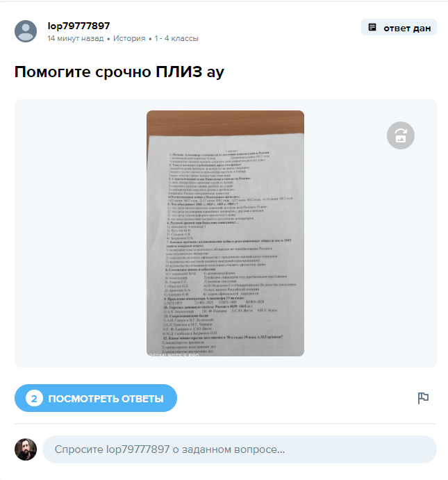Open the История subject link
The image size is (448, 480).
129,38
